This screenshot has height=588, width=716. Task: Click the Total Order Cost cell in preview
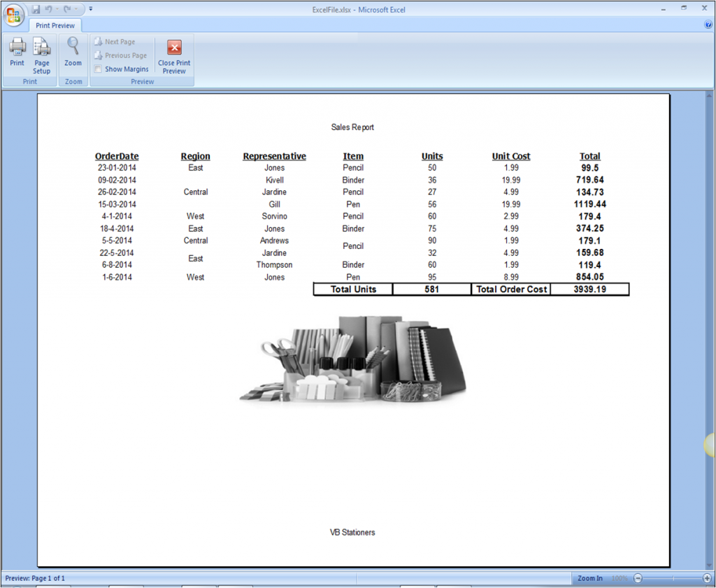(x=511, y=289)
